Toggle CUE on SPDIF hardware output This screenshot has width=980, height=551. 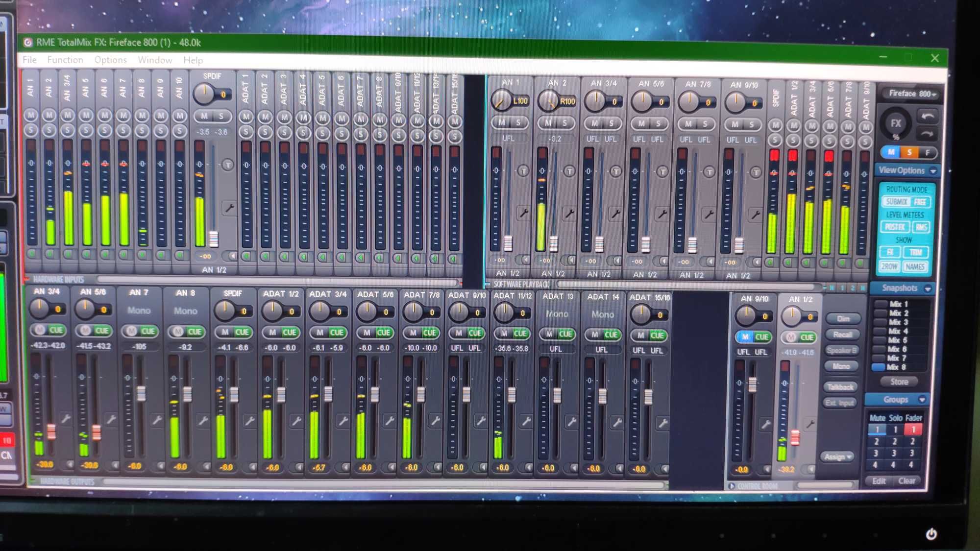click(x=242, y=332)
